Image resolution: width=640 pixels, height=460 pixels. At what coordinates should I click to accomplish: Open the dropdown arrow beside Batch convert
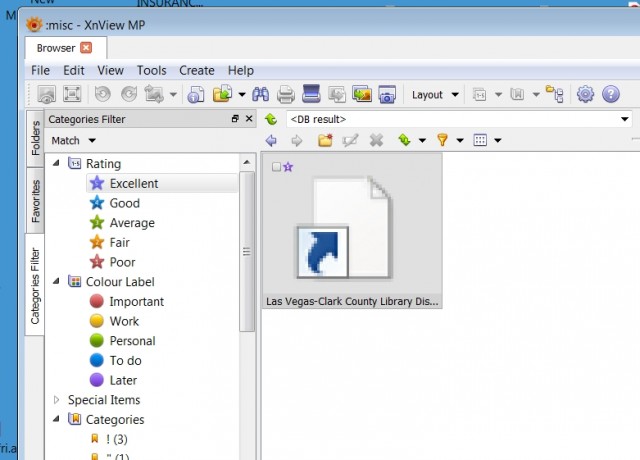pyautogui.click(x=242, y=95)
